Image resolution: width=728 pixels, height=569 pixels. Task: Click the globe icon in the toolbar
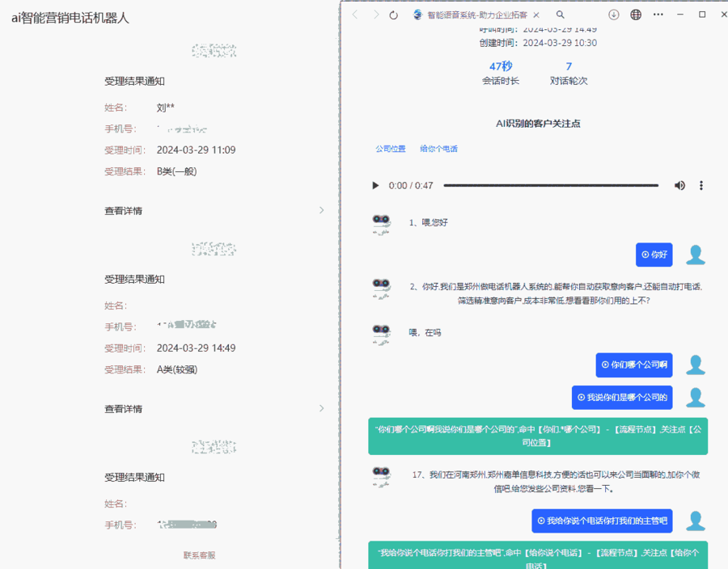(x=636, y=15)
